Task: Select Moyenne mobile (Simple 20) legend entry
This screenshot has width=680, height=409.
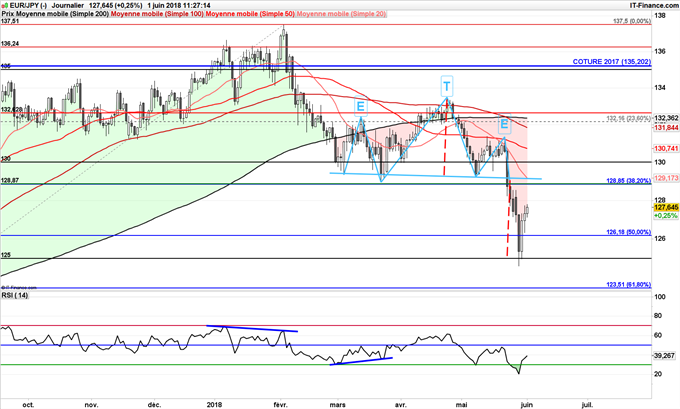Action: coord(341,14)
